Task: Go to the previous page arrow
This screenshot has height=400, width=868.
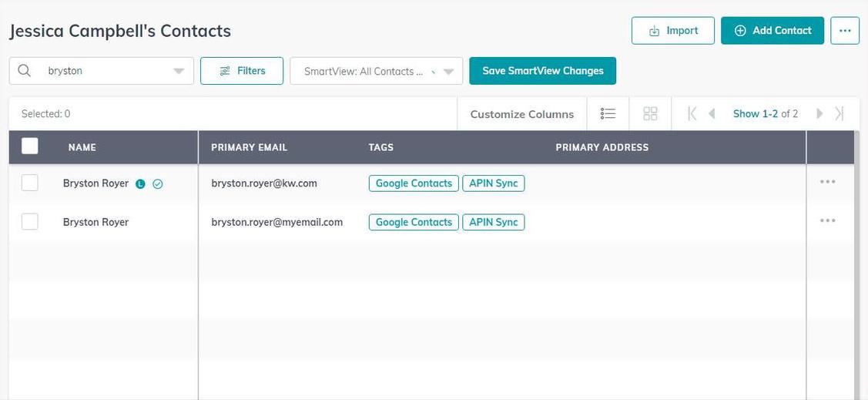Action: coord(712,113)
